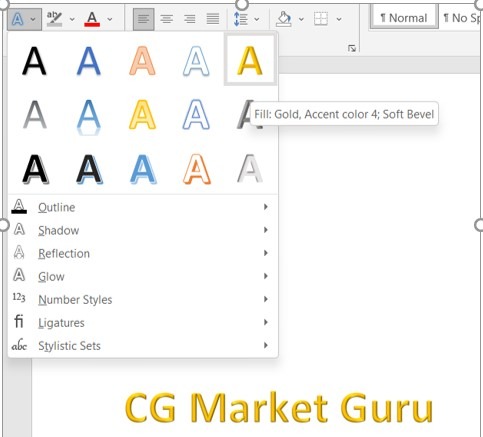Click the Text Highlight Color pen icon
The height and width of the screenshot is (437, 483).
coord(54,19)
